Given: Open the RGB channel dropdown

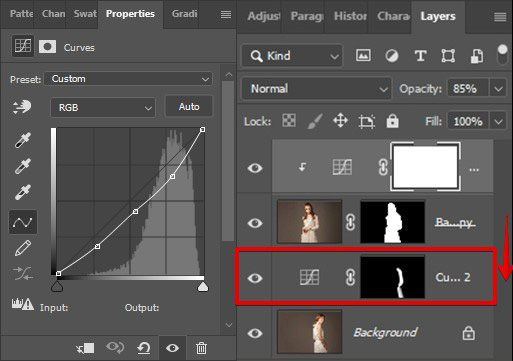Looking at the screenshot, I should pos(103,107).
